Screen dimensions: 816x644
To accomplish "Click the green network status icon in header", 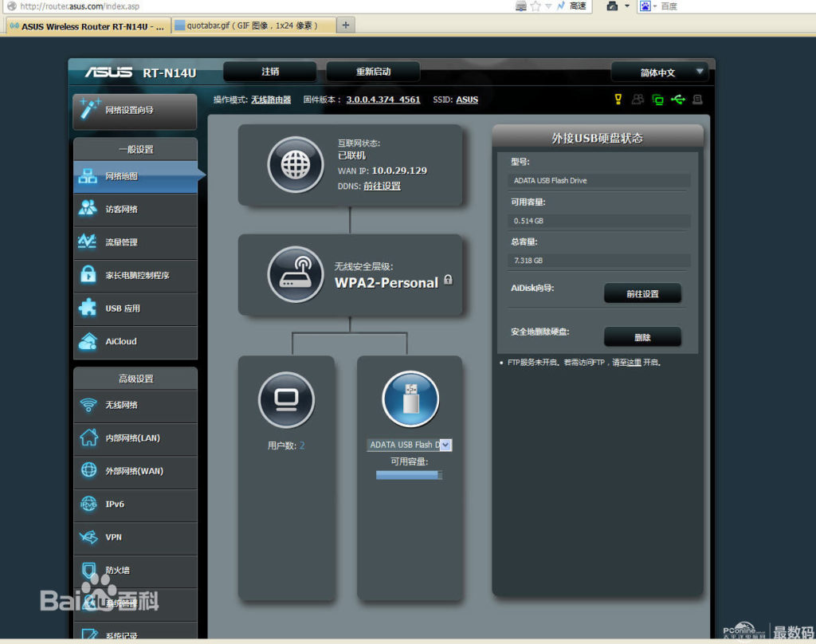I will [657, 100].
